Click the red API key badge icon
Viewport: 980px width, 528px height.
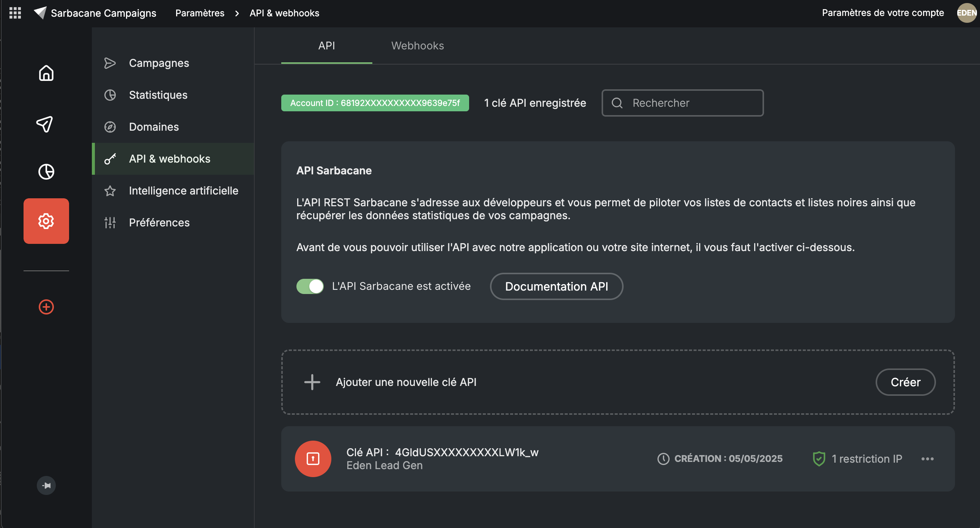coord(313,458)
